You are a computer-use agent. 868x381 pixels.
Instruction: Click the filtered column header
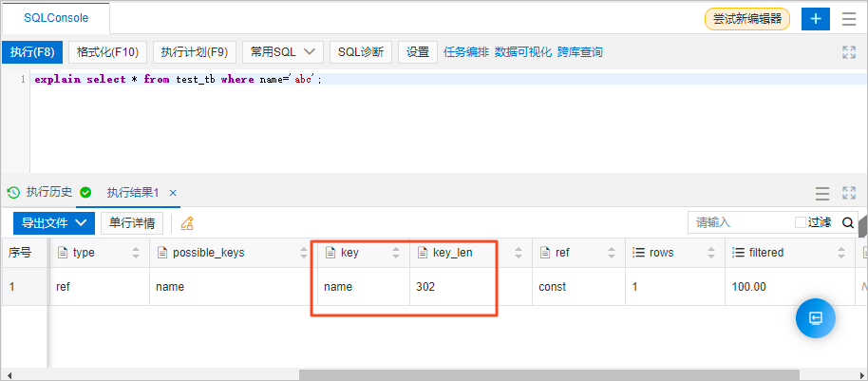(x=790, y=253)
